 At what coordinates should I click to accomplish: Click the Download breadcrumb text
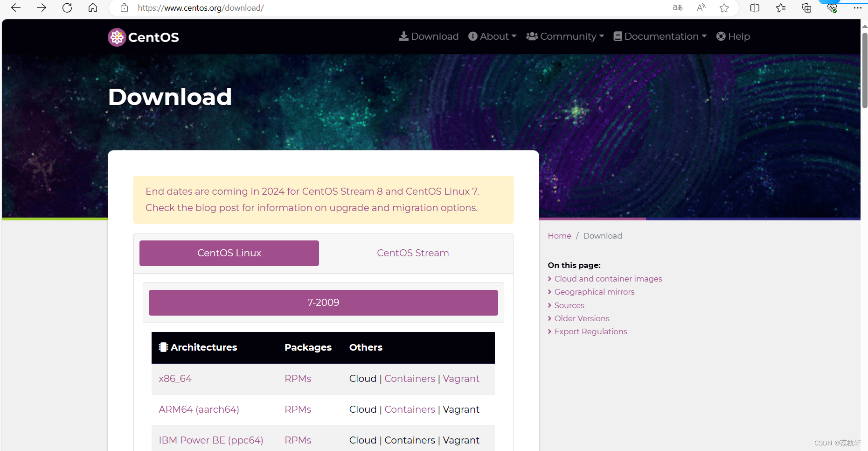click(602, 236)
